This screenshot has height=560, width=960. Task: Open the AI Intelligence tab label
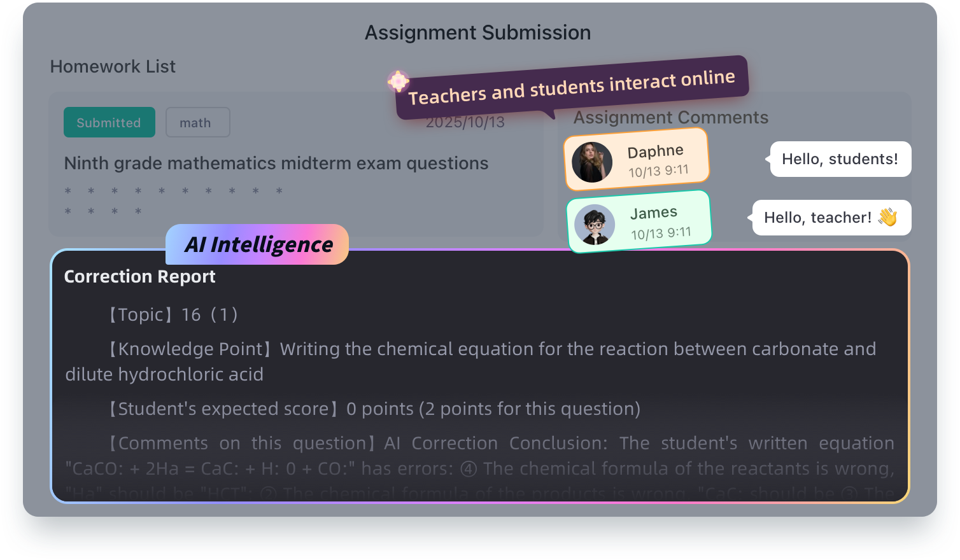(258, 244)
